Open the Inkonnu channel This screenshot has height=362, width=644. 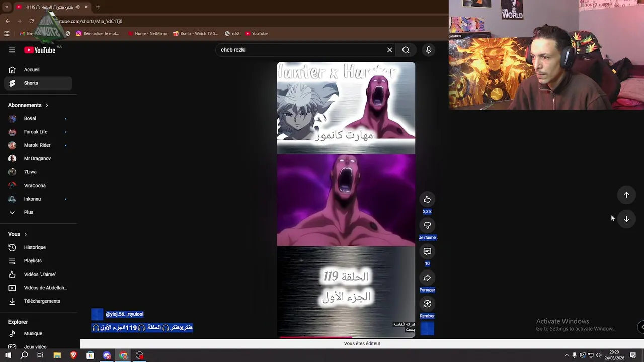(x=38, y=199)
